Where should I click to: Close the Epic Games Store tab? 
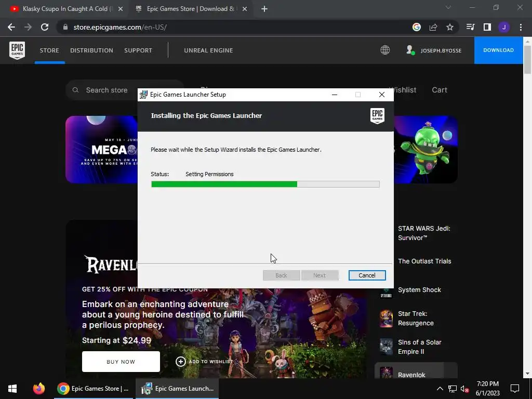click(x=245, y=9)
